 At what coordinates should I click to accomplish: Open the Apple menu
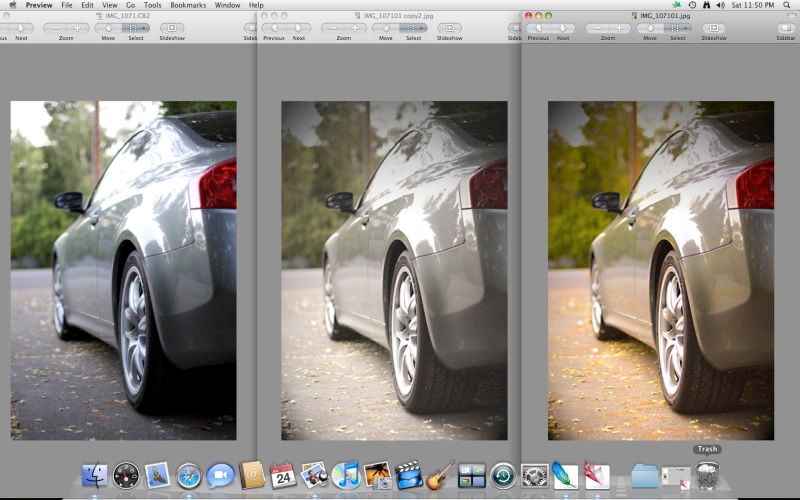click(13, 5)
